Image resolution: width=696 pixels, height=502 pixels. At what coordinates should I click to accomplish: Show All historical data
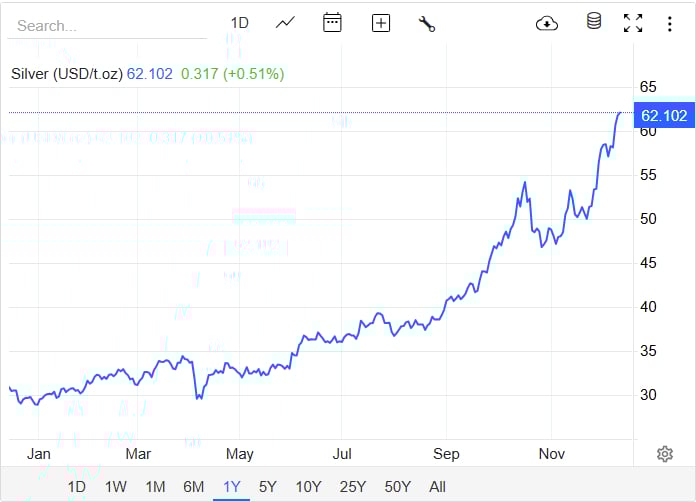pyautogui.click(x=437, y=487)
